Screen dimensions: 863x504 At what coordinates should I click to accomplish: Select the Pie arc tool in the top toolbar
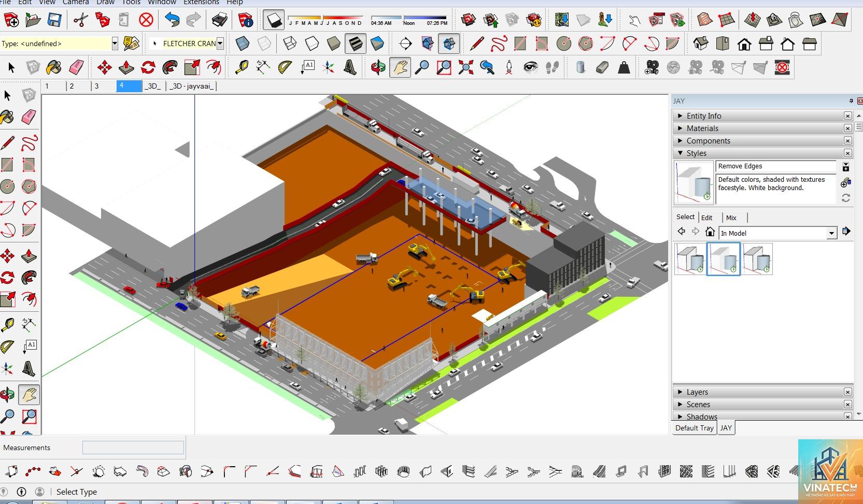pos(672,44)
